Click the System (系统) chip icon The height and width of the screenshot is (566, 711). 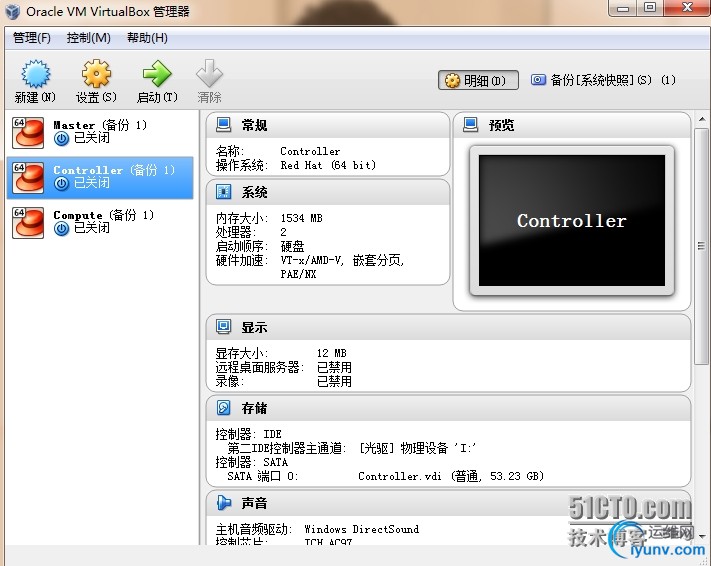pos(223,192)
